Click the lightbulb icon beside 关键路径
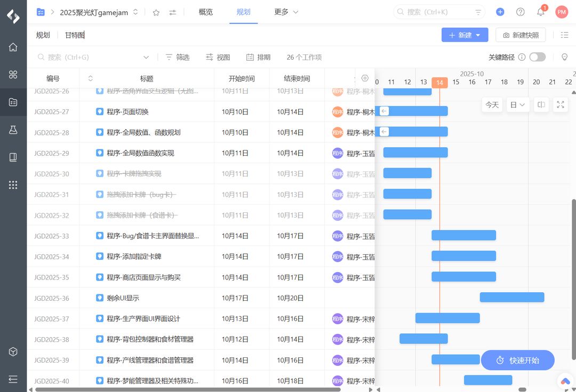Screen dimensions: 576x392 (x=565, y=57)
